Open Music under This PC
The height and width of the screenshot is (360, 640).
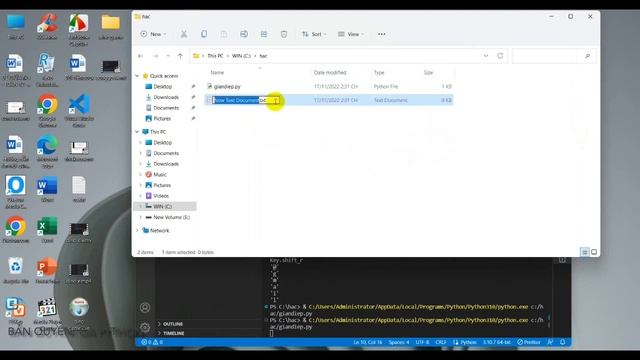160,174
